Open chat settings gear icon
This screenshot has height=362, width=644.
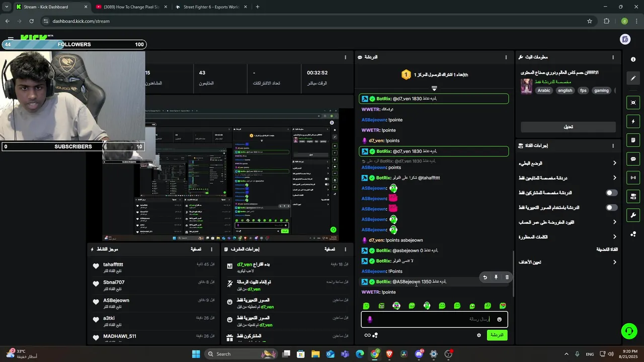[x=478, y=335]
